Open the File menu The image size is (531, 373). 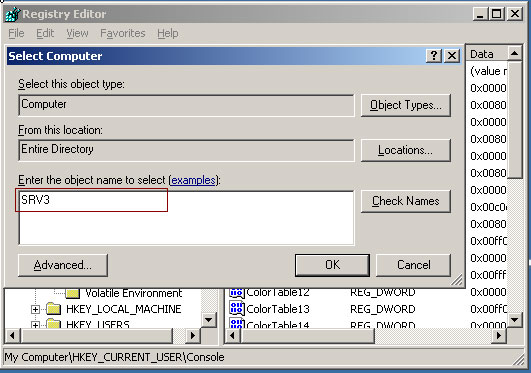pos(16,33)
